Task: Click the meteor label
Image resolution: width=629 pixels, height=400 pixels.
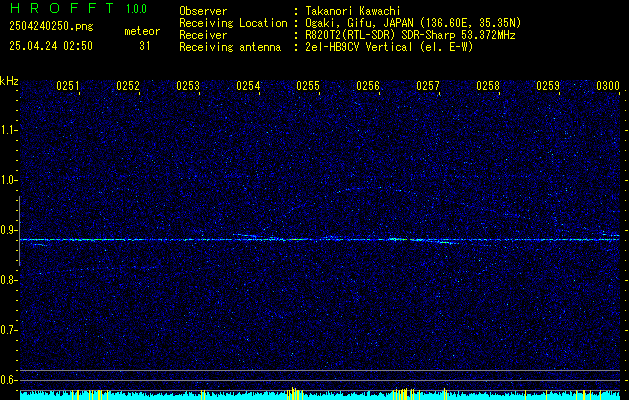Action: pyautogui.click(x=142, y=31)
